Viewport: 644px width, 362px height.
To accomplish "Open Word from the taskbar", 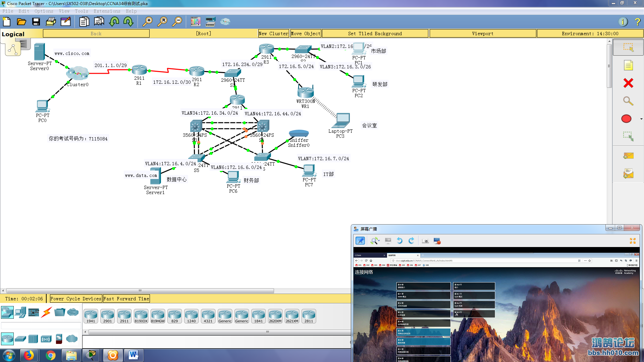I will click(x=133, y=355).
